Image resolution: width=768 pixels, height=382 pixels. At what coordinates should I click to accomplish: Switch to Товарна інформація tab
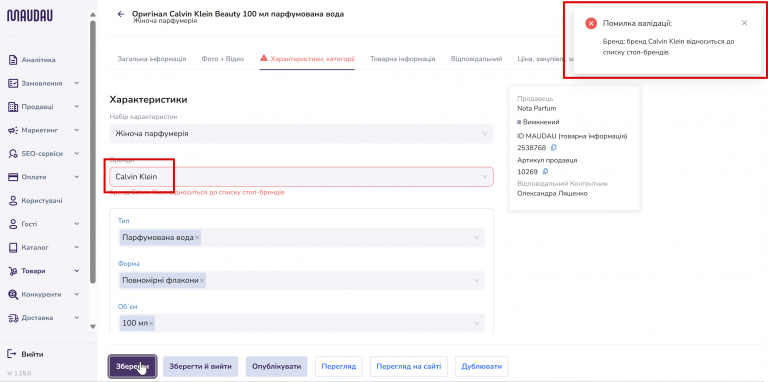(x=403, y=59)
